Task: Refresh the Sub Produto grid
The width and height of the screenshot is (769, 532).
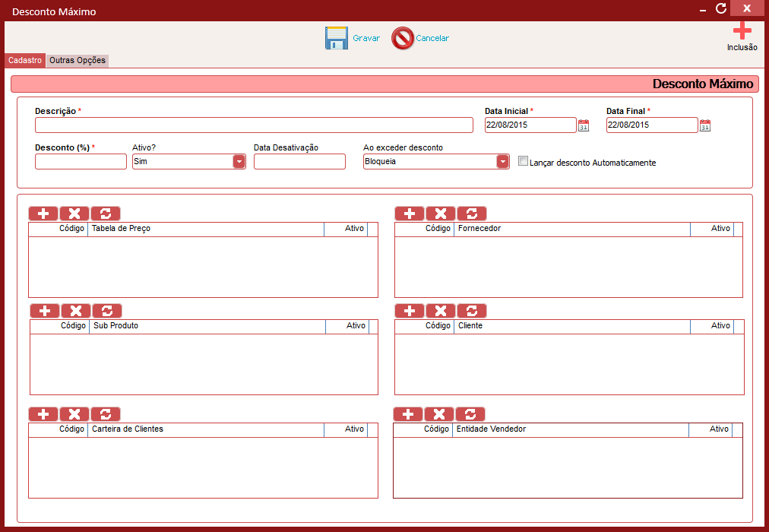Action: point(107,311)
